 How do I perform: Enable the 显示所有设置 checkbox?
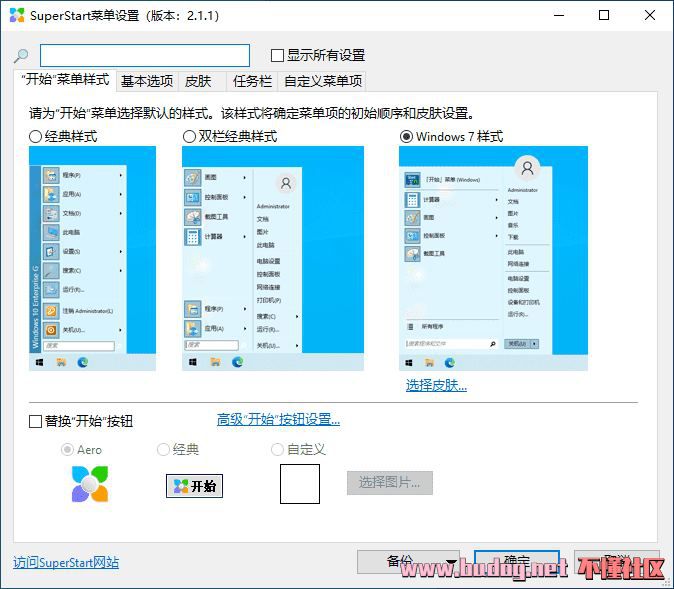coord(278,56)
